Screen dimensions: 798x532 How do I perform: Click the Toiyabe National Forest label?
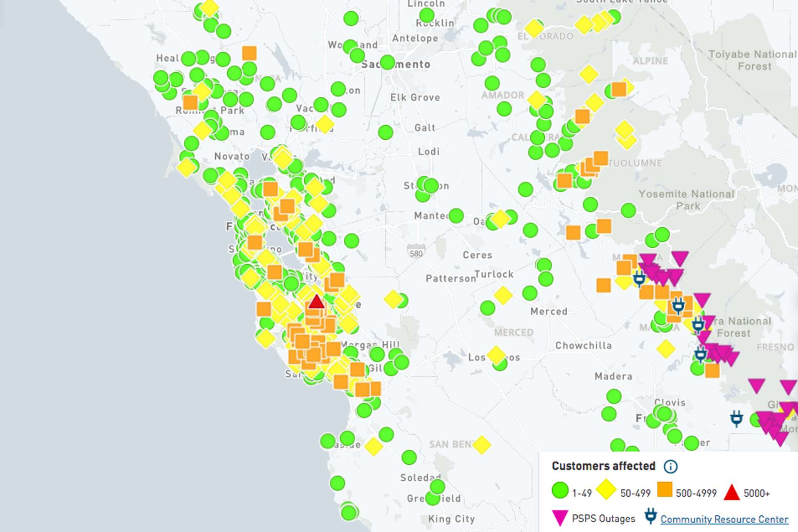752,60
